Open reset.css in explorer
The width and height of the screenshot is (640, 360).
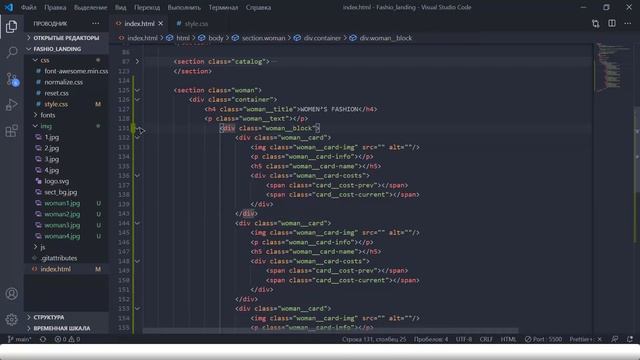(56, 93)
